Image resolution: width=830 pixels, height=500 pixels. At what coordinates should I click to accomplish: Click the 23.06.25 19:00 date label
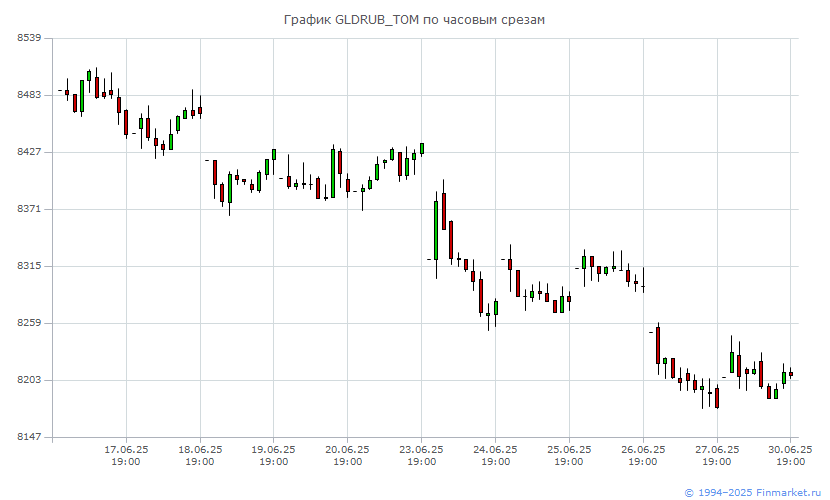click(x=421, y=456)
